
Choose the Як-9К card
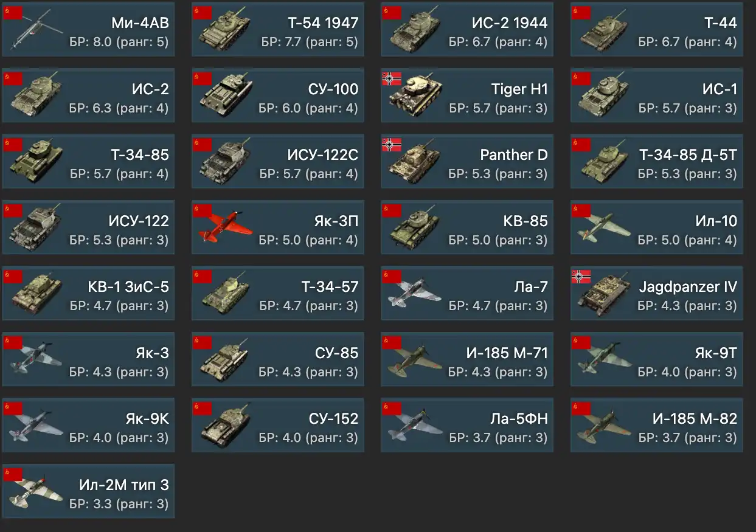[88, 426]
